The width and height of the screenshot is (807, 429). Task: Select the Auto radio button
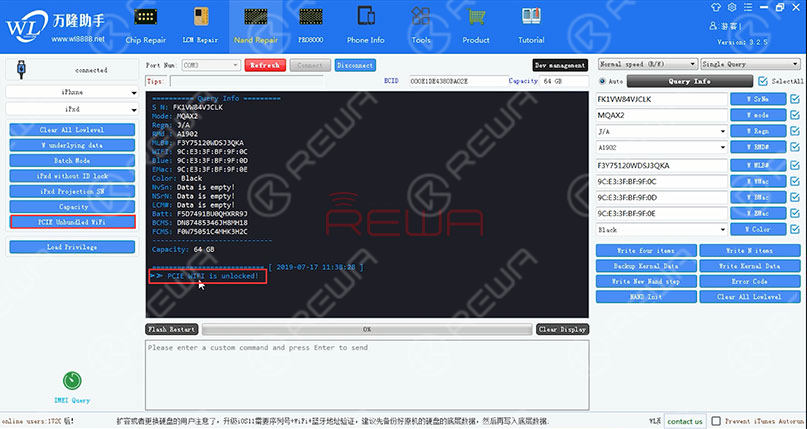coord(602,81)
